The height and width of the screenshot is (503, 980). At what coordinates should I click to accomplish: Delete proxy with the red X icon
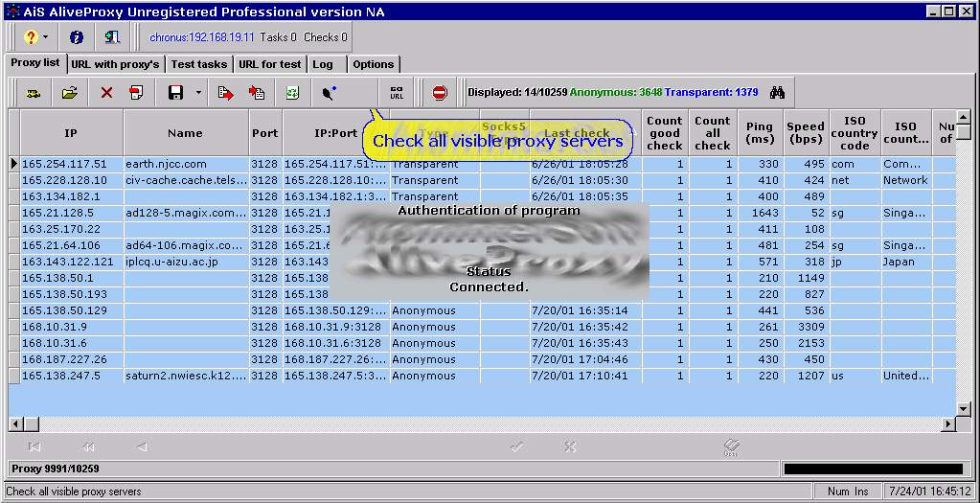coord(106,93)
